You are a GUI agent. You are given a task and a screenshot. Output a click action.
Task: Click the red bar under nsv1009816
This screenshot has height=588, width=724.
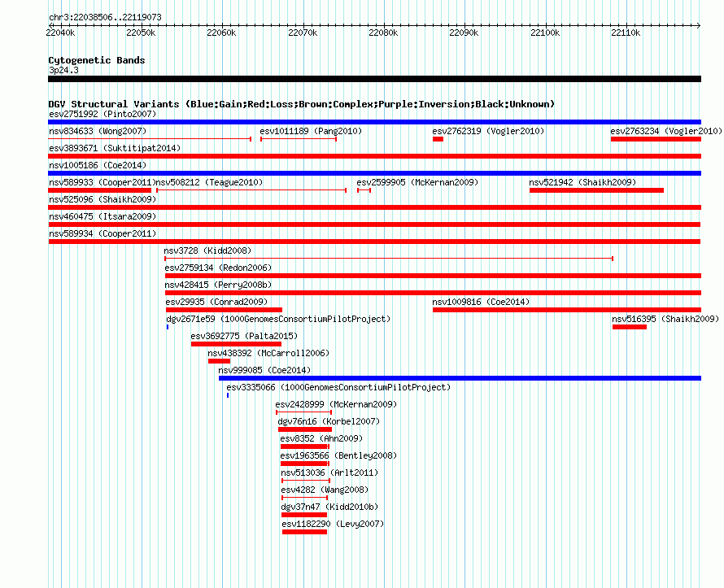pyautogui.click(x=567, y=310)
